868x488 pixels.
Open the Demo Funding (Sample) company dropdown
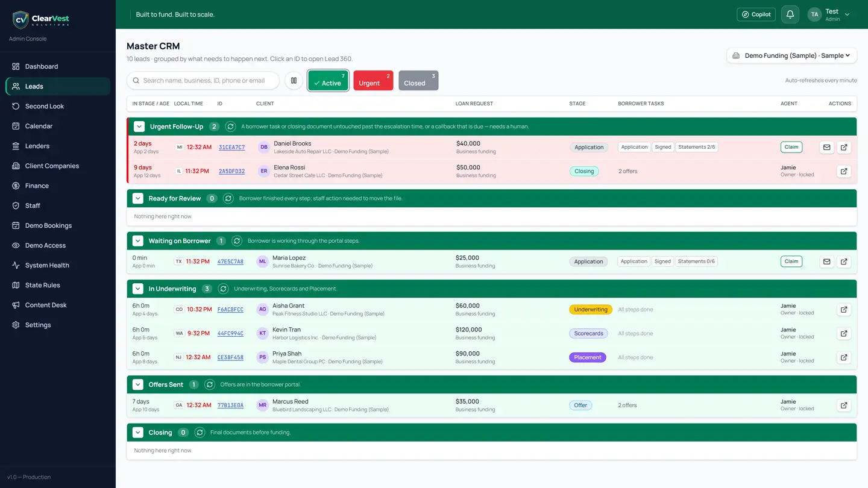(x=792, y=55)
